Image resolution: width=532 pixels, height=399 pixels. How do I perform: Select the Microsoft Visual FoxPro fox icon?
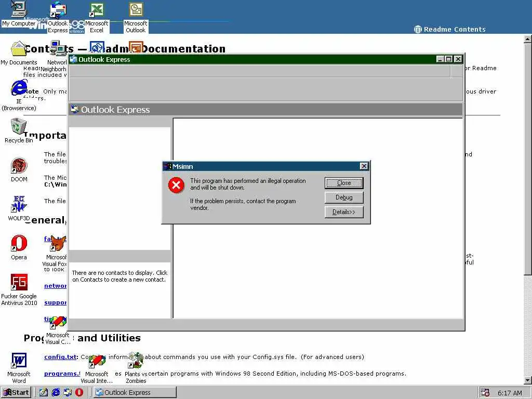coord(58,243)
